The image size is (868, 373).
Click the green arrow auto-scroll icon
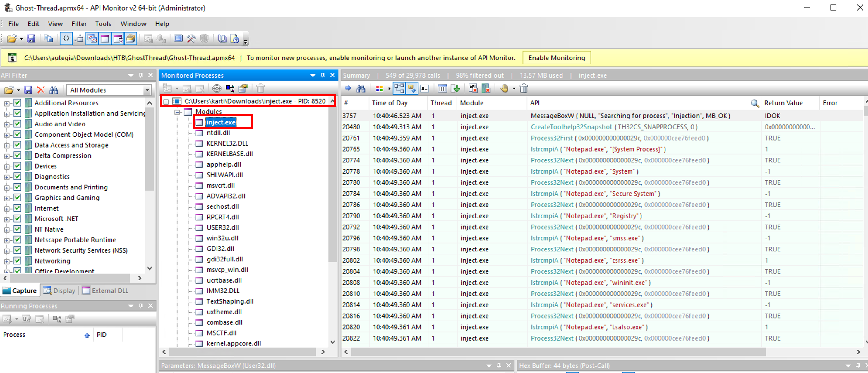tap(456, 89)
